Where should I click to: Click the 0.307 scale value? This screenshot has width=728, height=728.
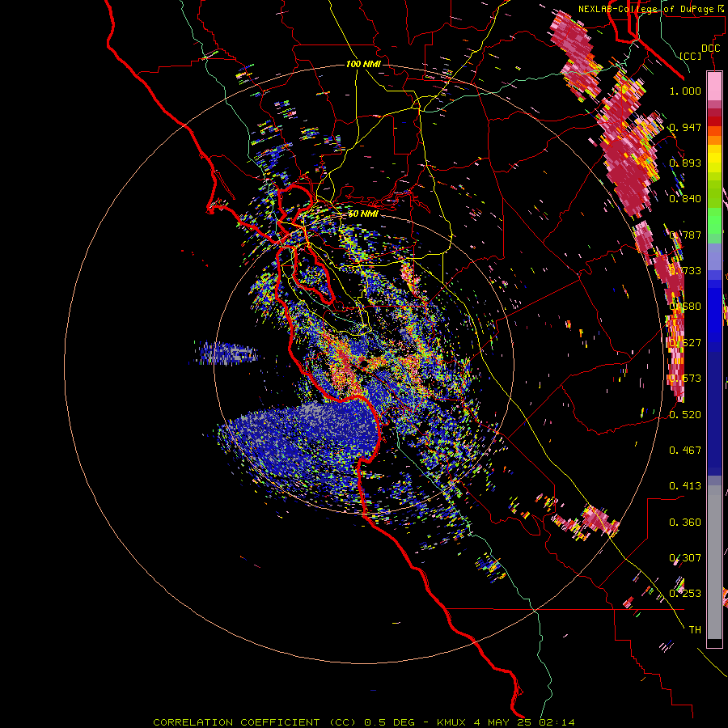click(685, 558)
